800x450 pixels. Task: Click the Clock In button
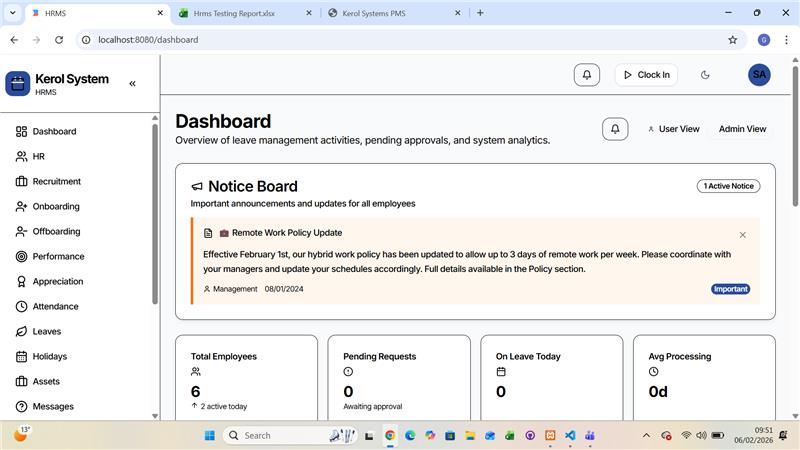[x=646, y=75]
